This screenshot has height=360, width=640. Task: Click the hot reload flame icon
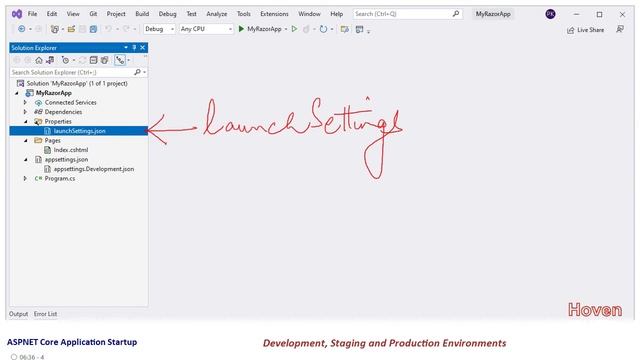(306, 29)
